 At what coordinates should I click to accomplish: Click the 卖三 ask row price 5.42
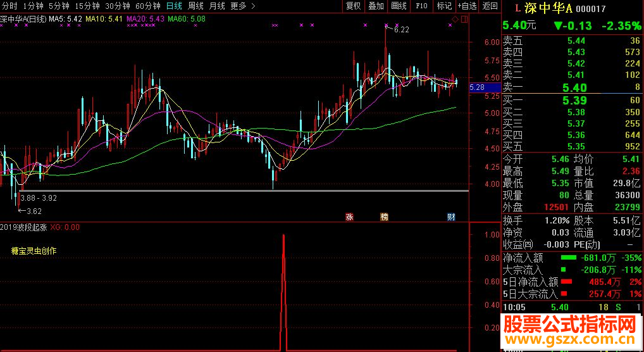(576, 64)
